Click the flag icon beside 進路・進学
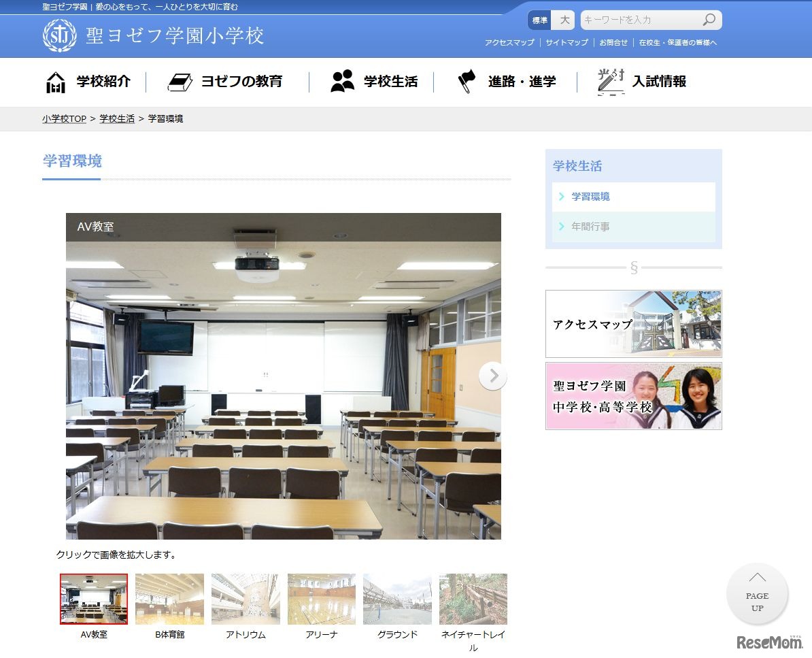 467,82
